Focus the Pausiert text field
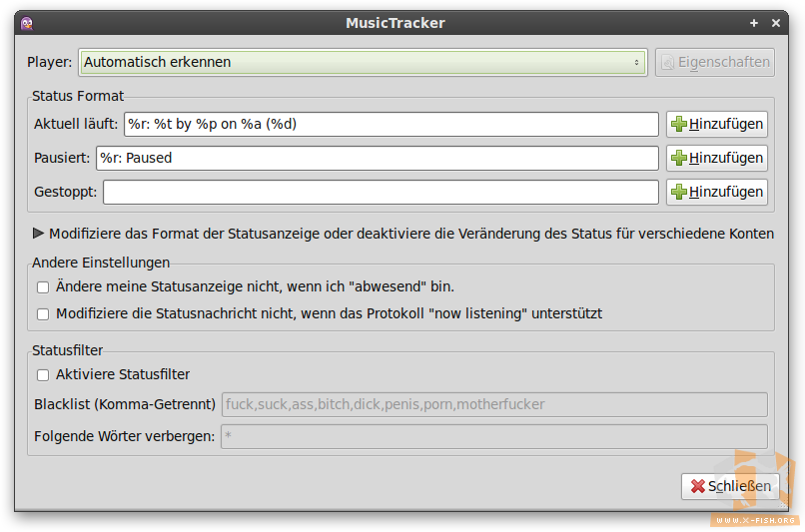Screen dimensions: 805x532 pos(377,158)
